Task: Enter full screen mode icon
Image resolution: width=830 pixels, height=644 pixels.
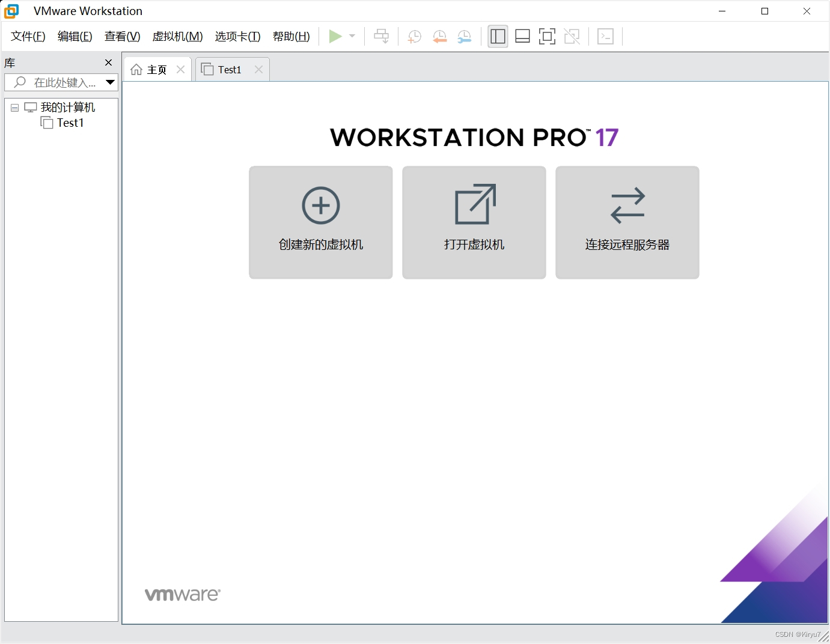Action: coord(547,37)
